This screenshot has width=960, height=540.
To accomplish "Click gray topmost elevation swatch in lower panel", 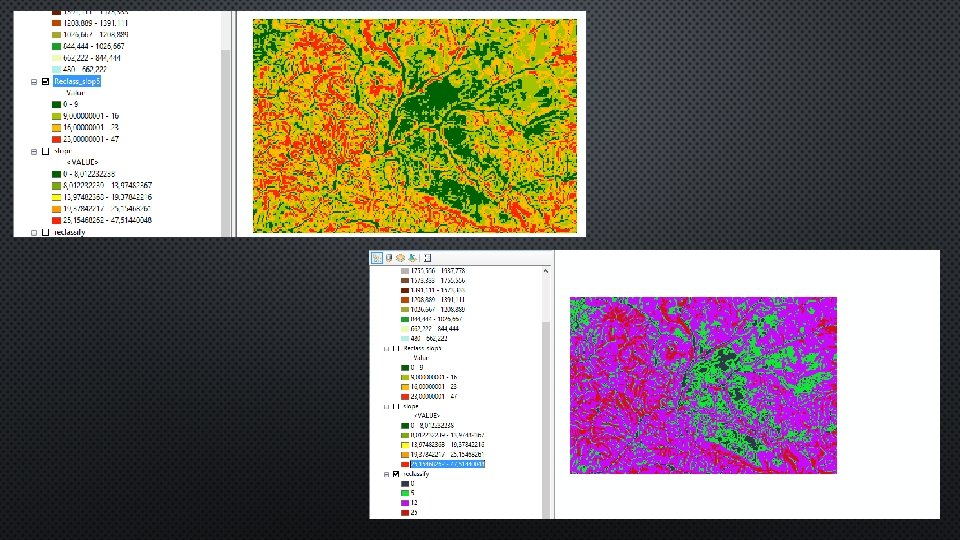I will [x=405, y=271].
